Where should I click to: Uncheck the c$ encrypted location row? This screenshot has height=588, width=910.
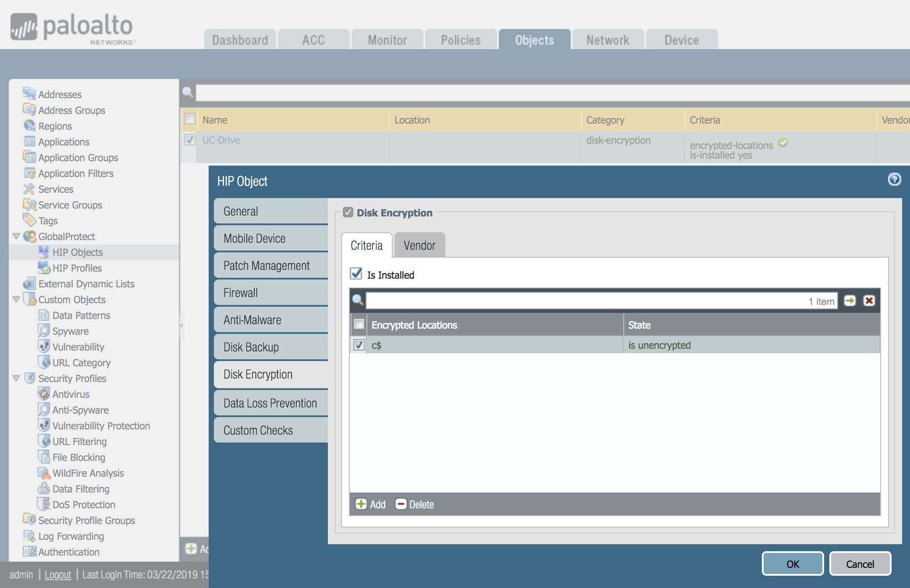point(359,345)
